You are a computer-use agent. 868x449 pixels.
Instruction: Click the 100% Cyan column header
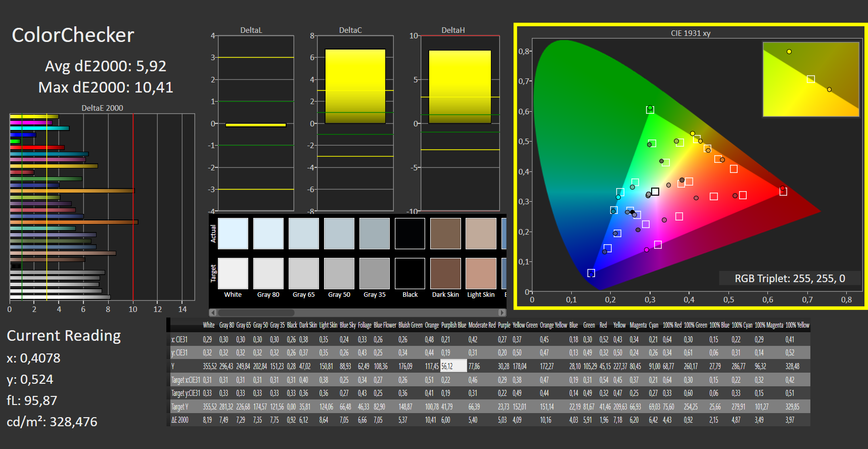tap(742, 325)
